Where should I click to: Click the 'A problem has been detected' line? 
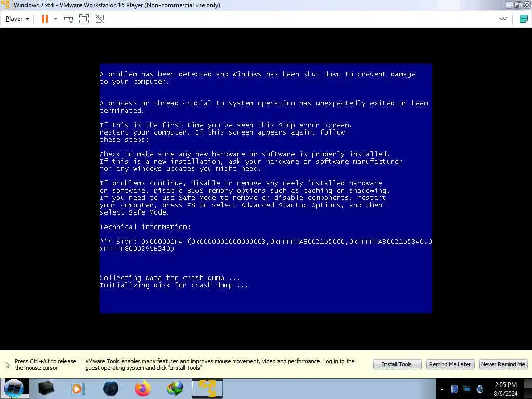(x=258, y=74)
